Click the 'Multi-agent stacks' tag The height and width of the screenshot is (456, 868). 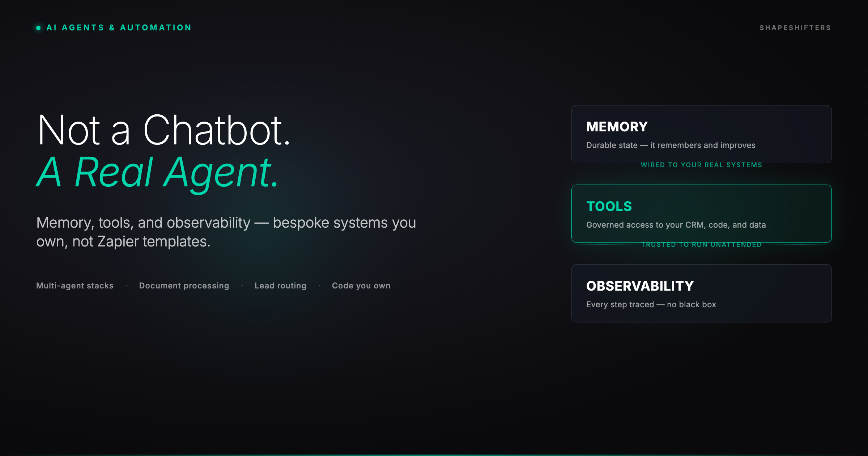pyautogui.click(x=75, y=286)
